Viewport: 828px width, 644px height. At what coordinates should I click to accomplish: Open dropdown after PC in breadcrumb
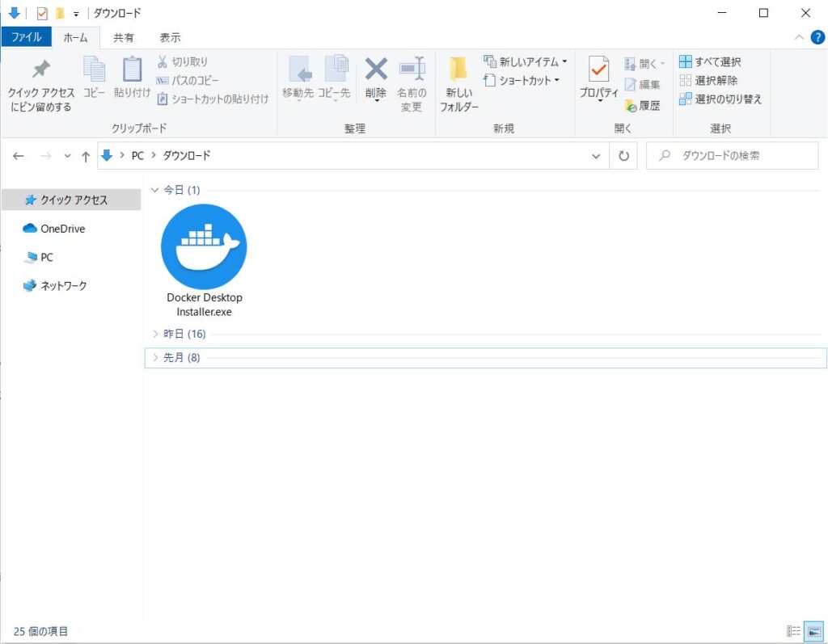[x=154, y=156]
